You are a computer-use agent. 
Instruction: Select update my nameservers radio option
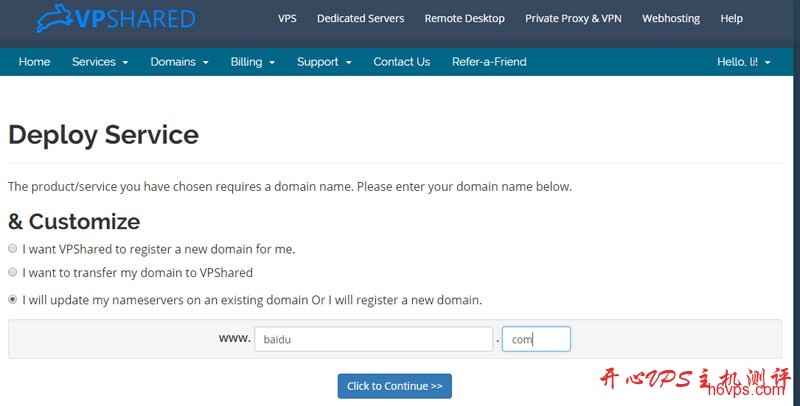13,299
